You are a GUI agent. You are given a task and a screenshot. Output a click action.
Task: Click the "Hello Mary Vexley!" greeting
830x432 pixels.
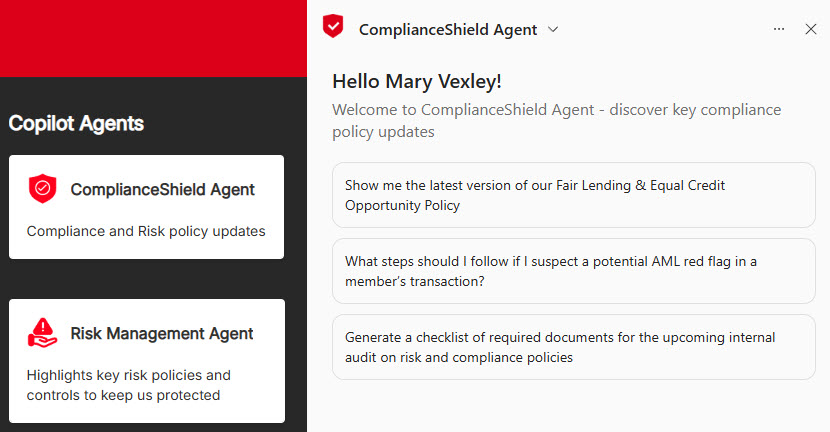423,81
